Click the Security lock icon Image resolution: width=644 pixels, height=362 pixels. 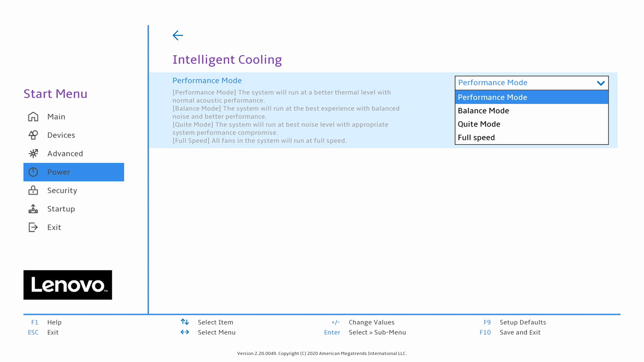[x=33, y=190]
